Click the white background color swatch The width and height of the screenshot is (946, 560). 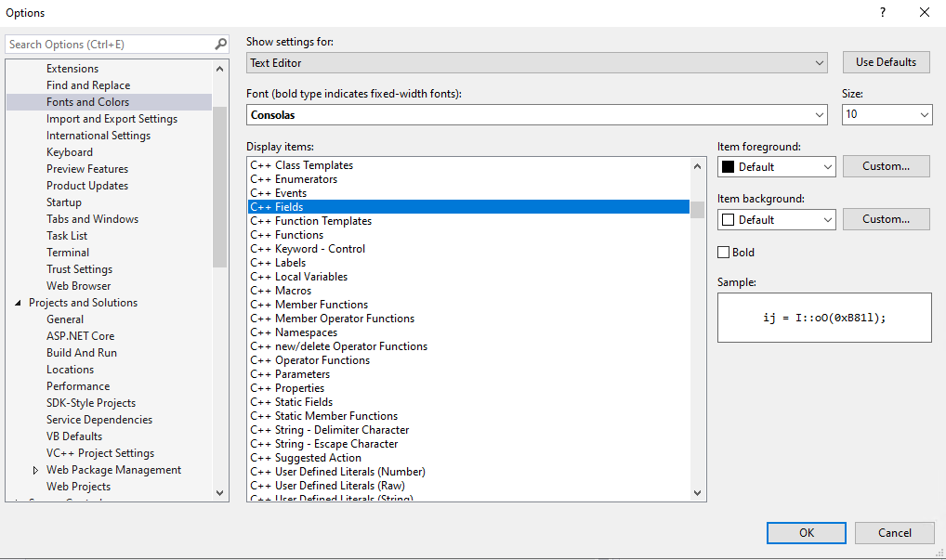click(729, 220)
